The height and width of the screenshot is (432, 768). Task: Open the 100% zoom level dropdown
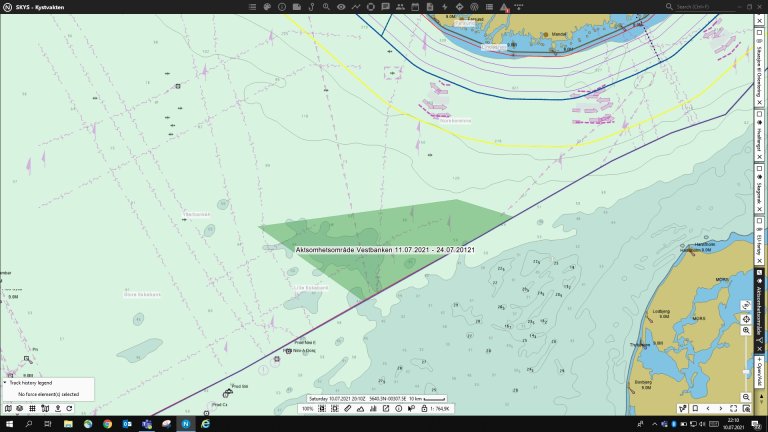pos(310,408)
